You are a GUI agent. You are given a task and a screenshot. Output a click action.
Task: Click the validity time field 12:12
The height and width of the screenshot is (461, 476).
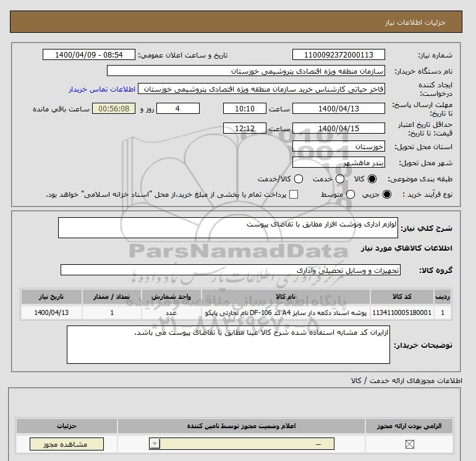point(244,128)
